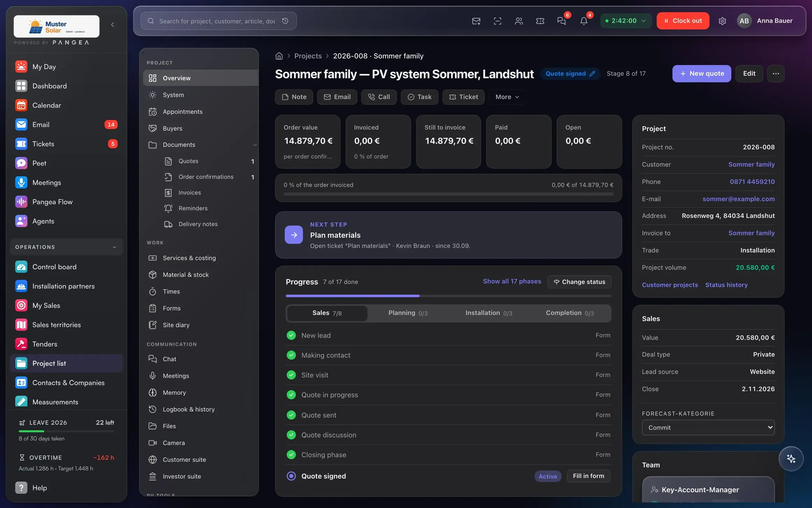Open Memory in communication section
812x508 pixels.
[x=201, y=393]
